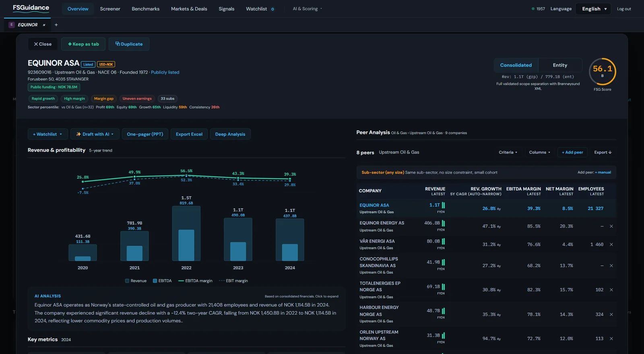Toggle Revenue series in chart legend

(x=136, y=281)
